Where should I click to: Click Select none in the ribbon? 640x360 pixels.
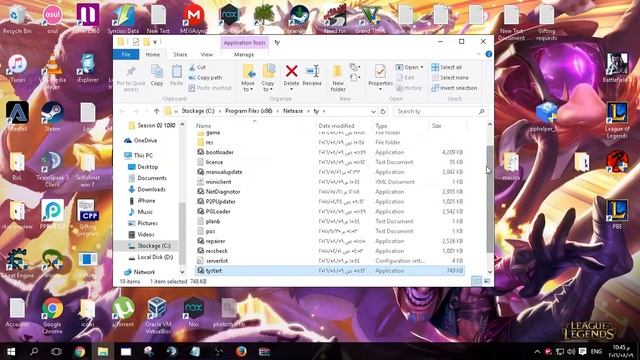(x=450, y=78)
